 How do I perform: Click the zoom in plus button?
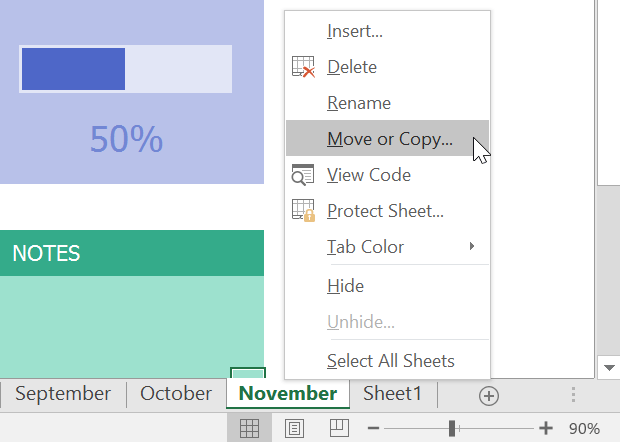point(546,428)
